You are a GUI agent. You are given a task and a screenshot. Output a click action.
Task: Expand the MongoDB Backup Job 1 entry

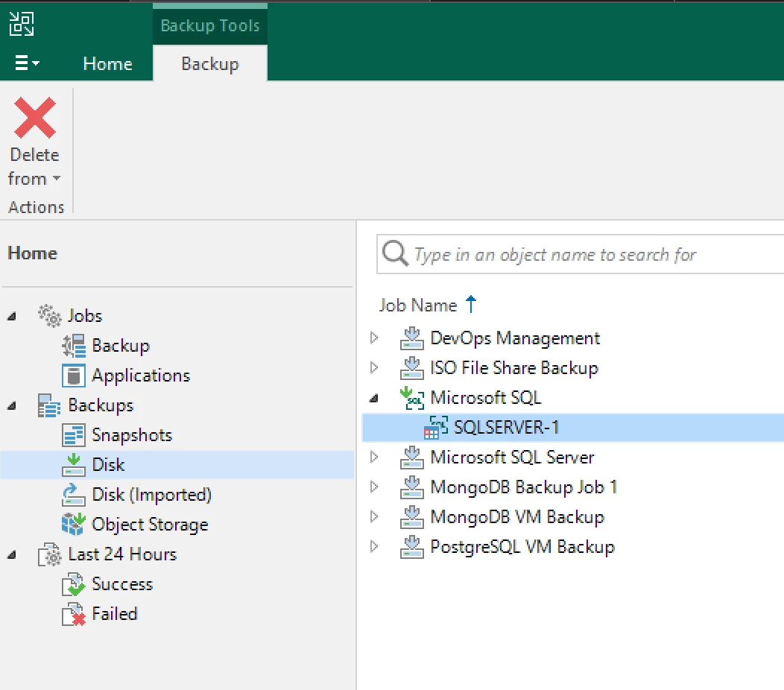(x=374, y=487)
